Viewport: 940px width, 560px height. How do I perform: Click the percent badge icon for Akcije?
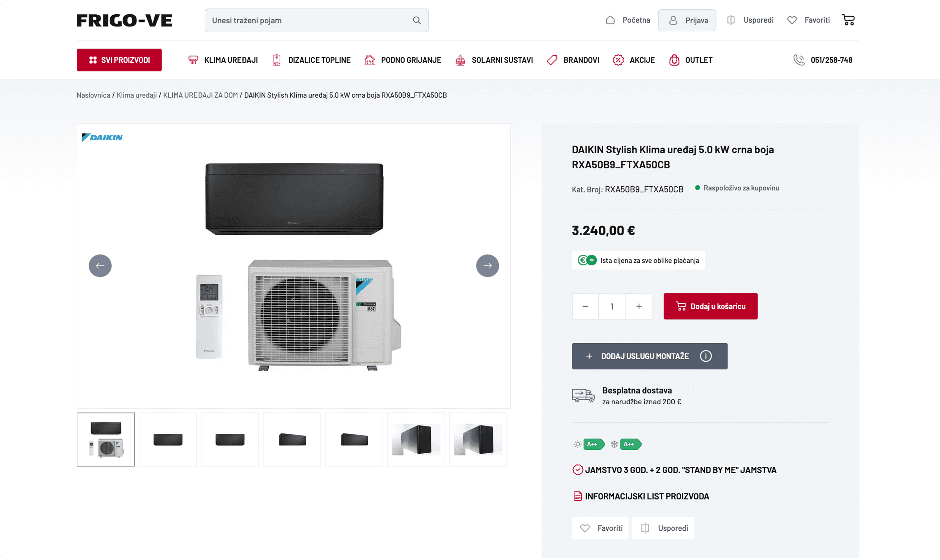[618, 60]
